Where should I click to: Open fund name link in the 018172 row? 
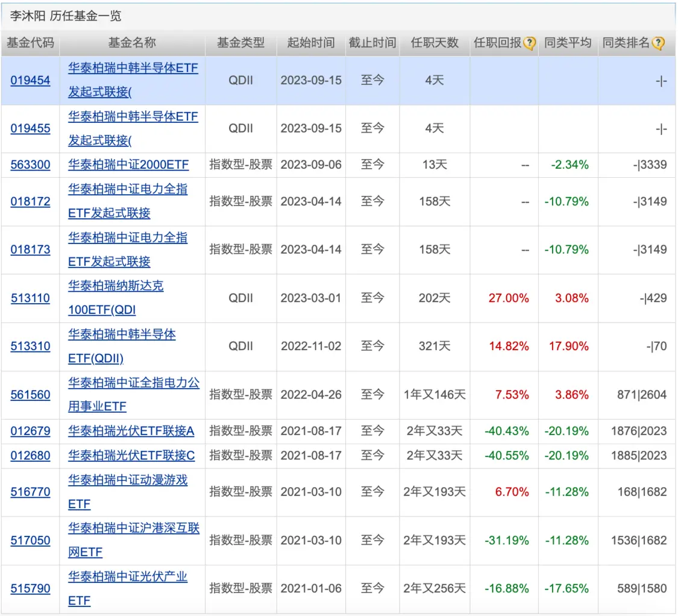click(x=128, y=201)
